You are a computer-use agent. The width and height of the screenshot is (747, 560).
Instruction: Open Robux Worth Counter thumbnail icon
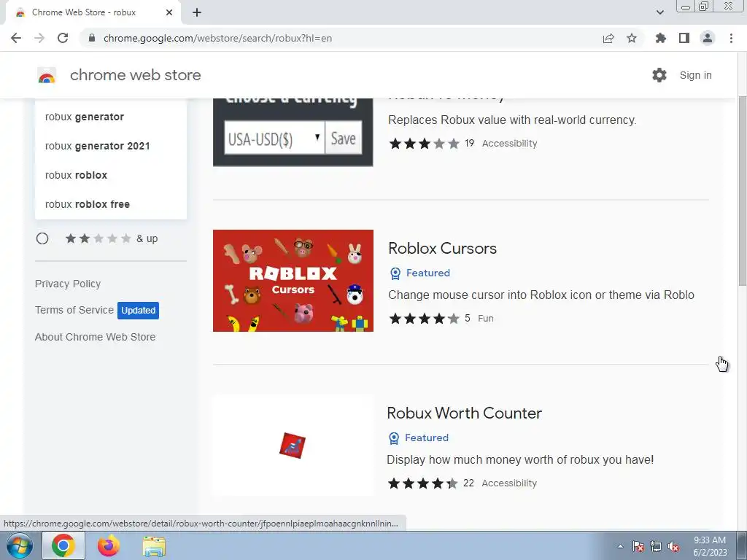(x=293, y=446)
